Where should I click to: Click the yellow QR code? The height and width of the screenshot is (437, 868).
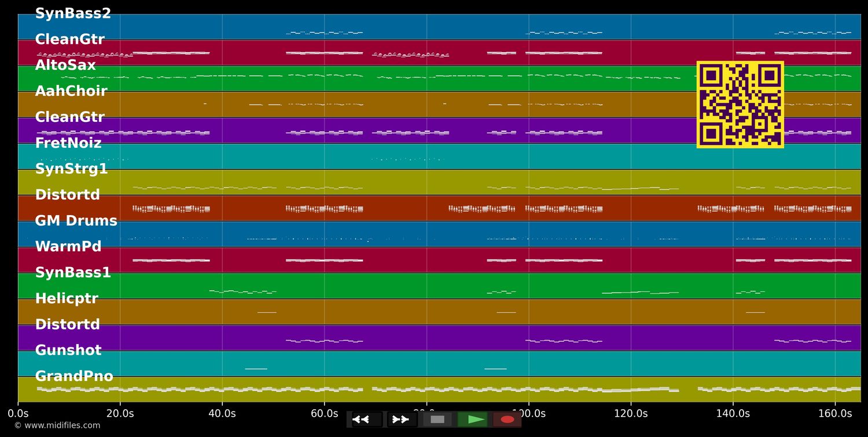click(740, 105)
